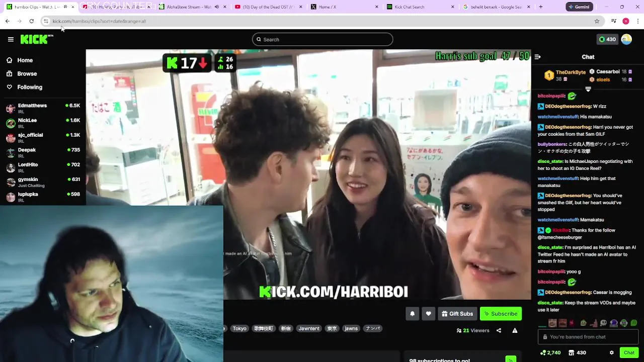
Task: Click bullybonkers username in chat
Action: click(x=552, y=144)
